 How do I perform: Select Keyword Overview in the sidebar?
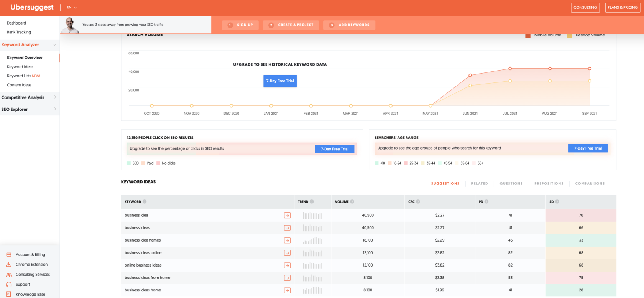click(25, 58)
